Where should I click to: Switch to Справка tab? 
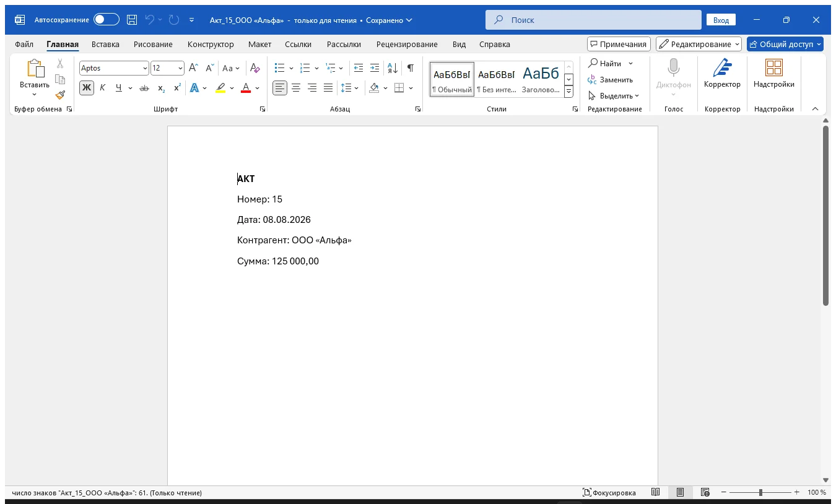[x=495, y=44]
